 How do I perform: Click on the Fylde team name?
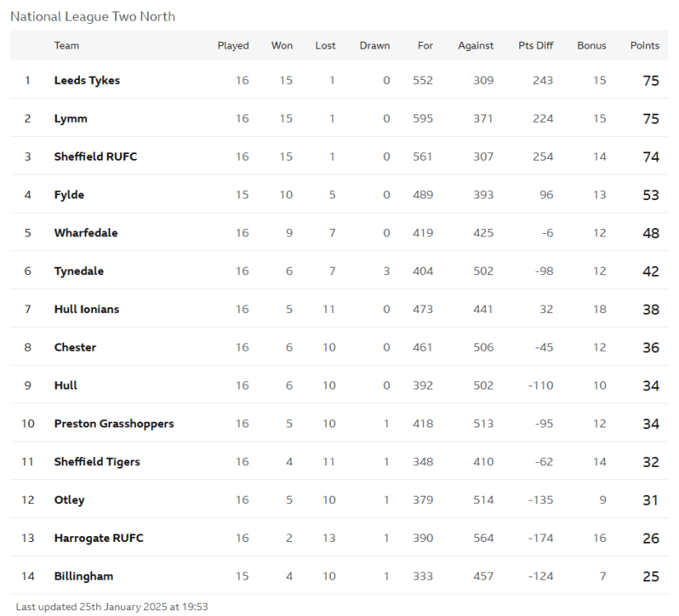[69, 194]
